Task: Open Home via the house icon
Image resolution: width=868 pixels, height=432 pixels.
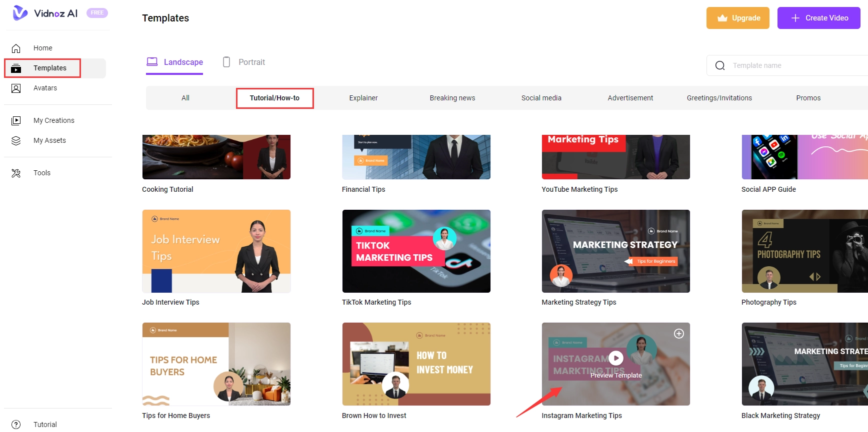Action: (x=16, y=48)
